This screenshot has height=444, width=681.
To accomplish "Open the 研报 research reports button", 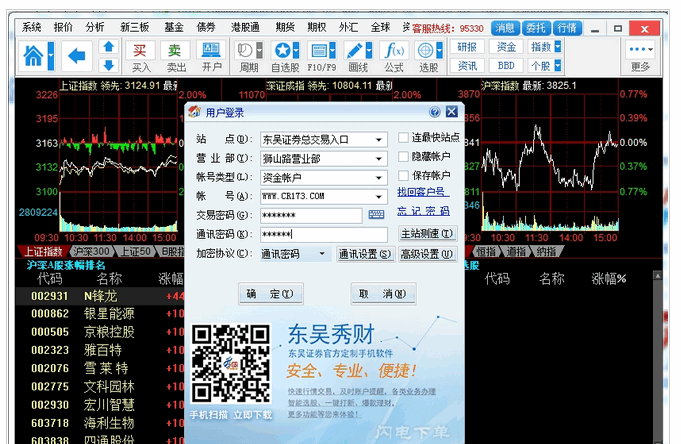I will click(467, 46).
